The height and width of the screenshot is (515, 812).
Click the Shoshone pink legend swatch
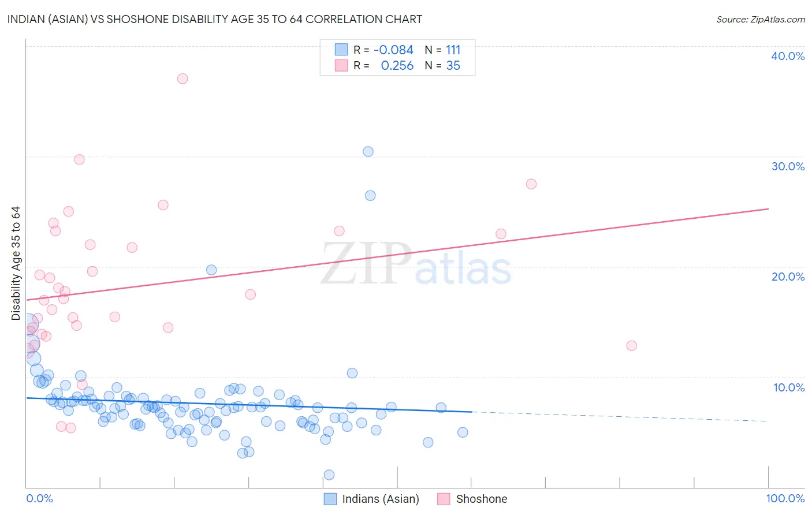pyautogui.click(x=444, y=499)
